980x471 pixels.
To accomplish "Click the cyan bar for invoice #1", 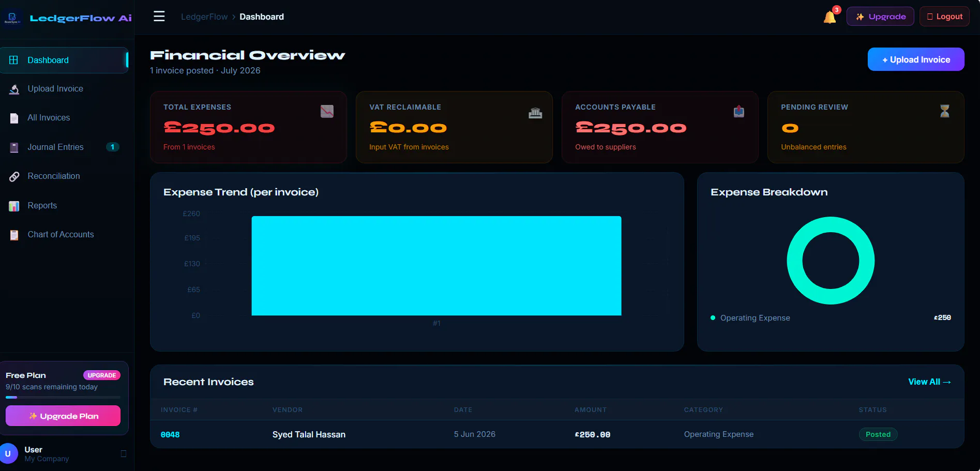I will point(436,266).
